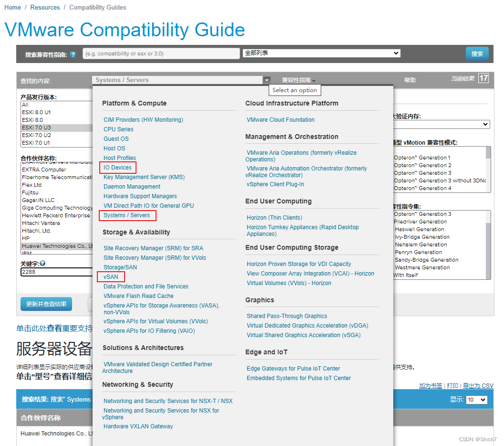Expand the 兼容性指南 menu arrow
Viewport: 504px width, 446px height.
[x=314, y=81]
